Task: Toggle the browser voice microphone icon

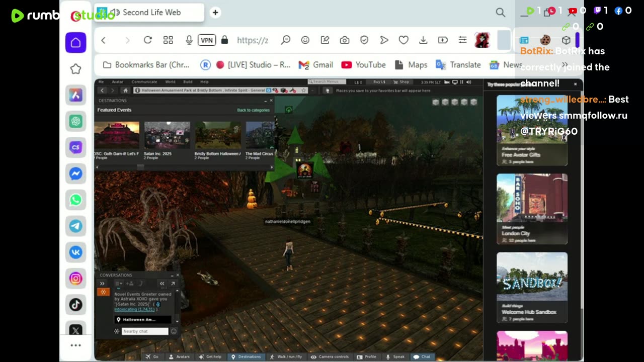Action: click(x=189, y=40)
